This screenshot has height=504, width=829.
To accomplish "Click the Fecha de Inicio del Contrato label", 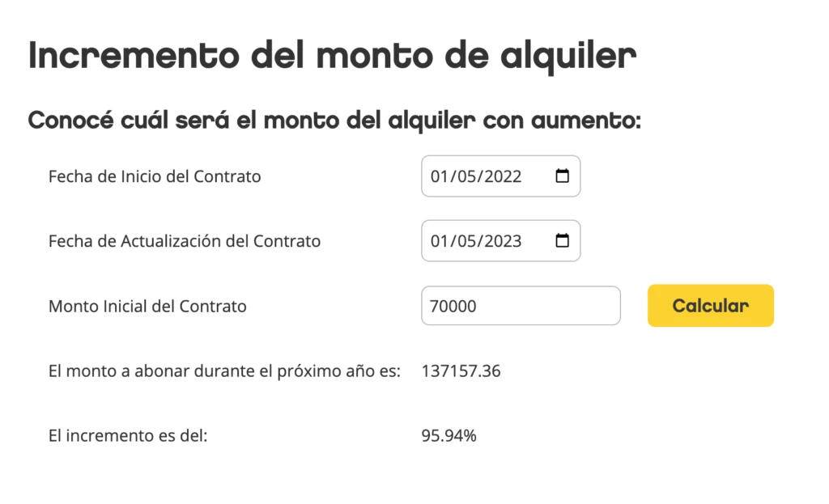I will 154,176.
